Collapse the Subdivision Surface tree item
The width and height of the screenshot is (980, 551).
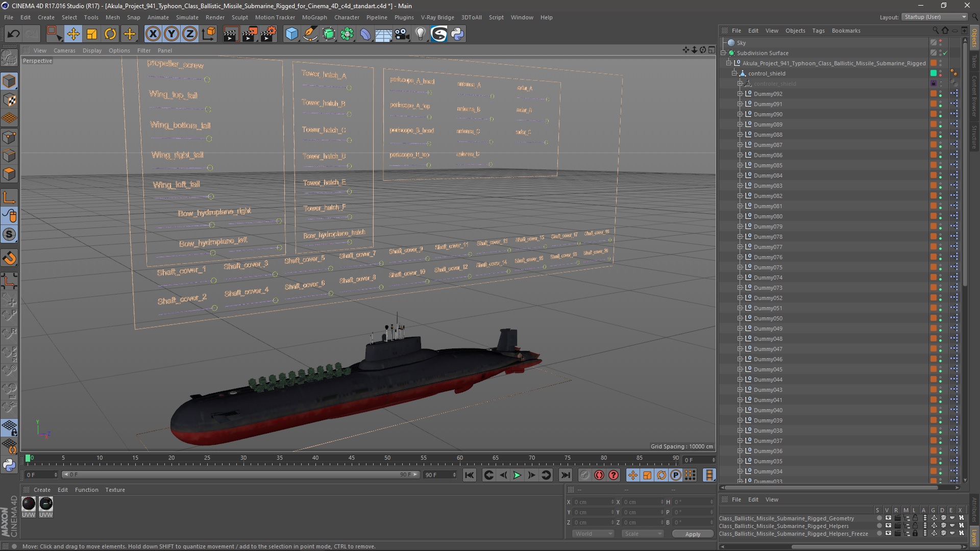723,53
